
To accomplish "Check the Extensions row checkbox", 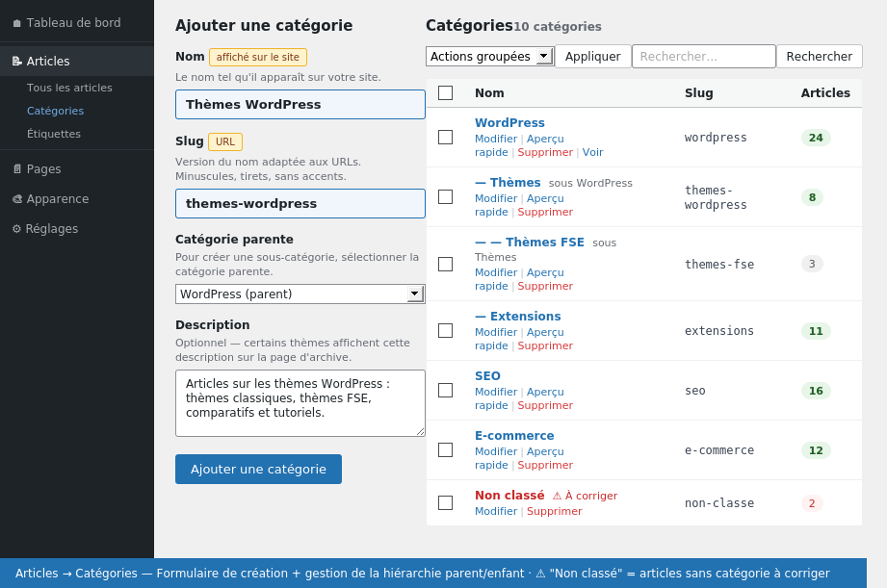I will coord(445,331).
